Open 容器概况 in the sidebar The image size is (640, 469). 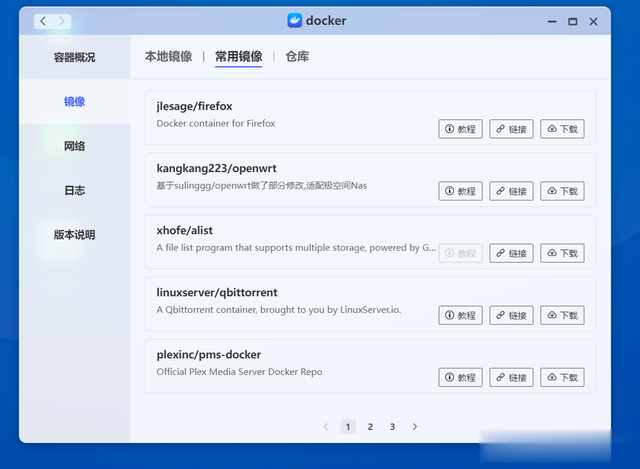click(74, 57)
